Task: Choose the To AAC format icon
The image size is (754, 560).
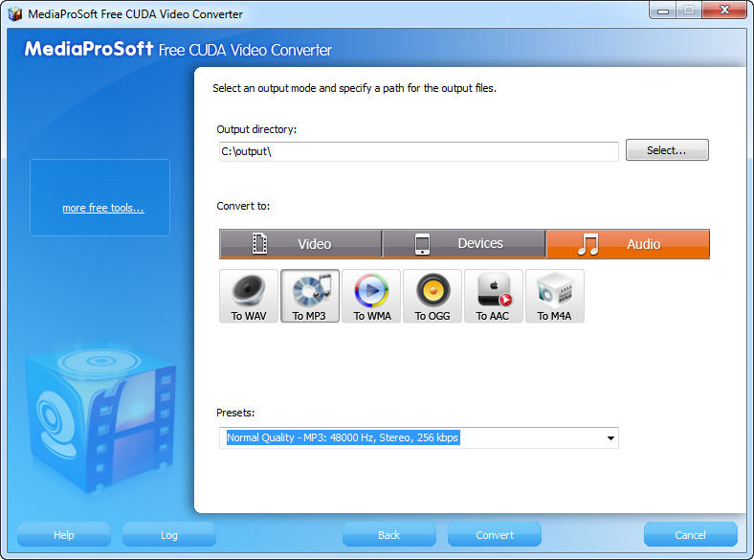Action: 494,296
